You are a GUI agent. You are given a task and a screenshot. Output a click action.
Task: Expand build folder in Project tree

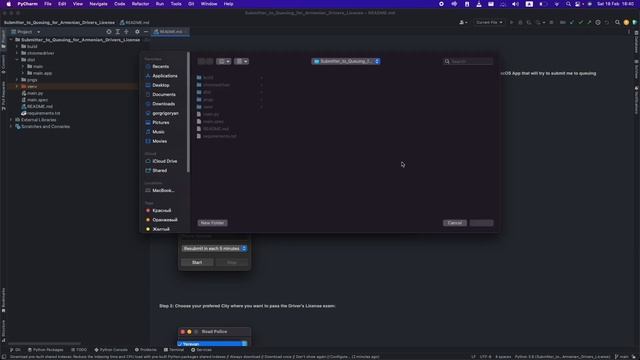point(17,47)
